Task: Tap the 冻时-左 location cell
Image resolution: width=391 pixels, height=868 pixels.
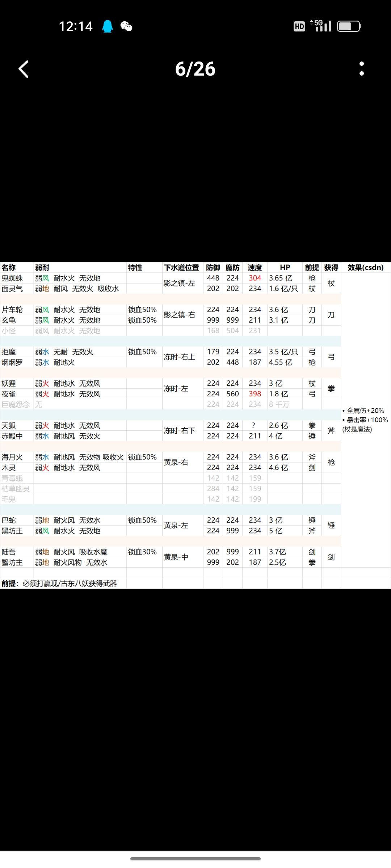Action: 176,388
